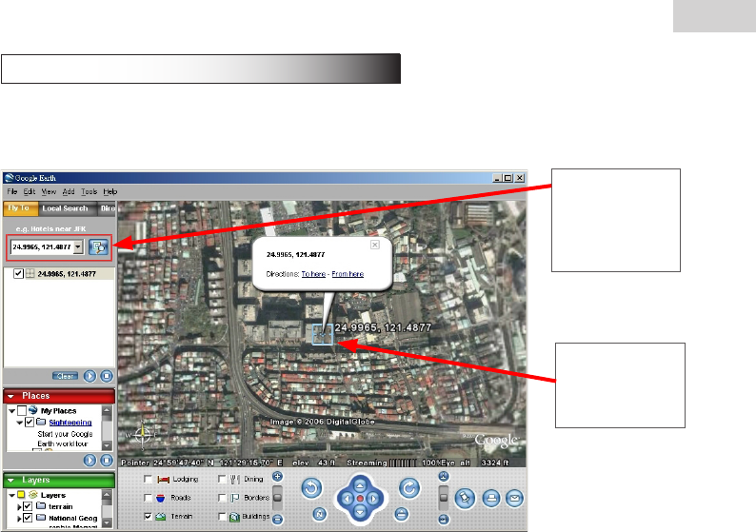Click the My Places globe icon

[32, 410]
